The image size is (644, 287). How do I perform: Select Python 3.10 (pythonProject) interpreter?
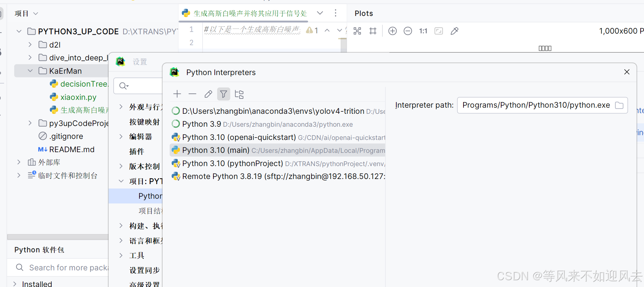tap(278, 163)
